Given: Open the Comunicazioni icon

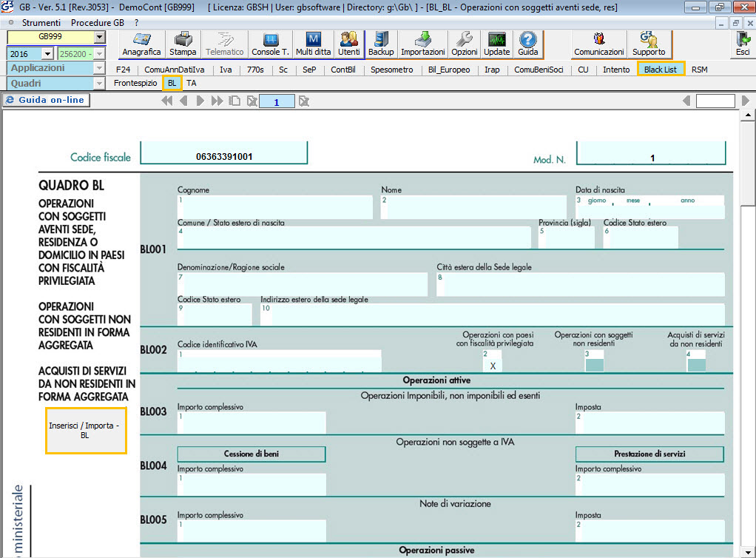Looking at the screenshot, I should coord(599,44).
